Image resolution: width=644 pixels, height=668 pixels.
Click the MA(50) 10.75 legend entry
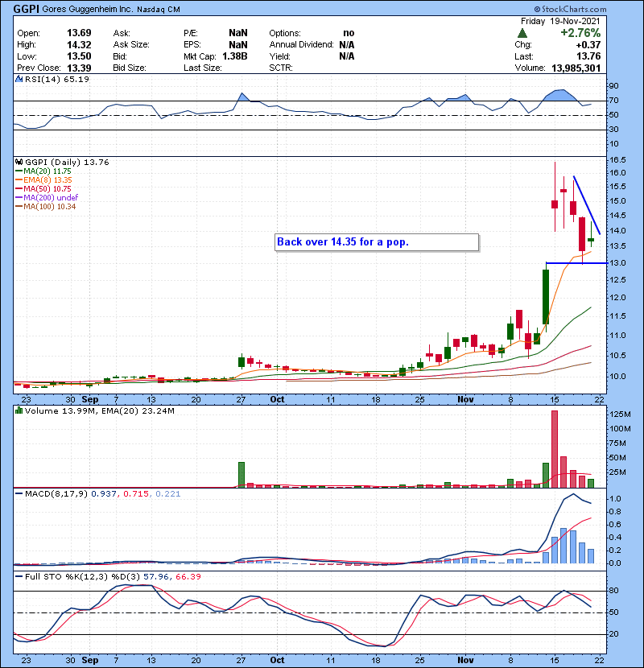(43, 189)
